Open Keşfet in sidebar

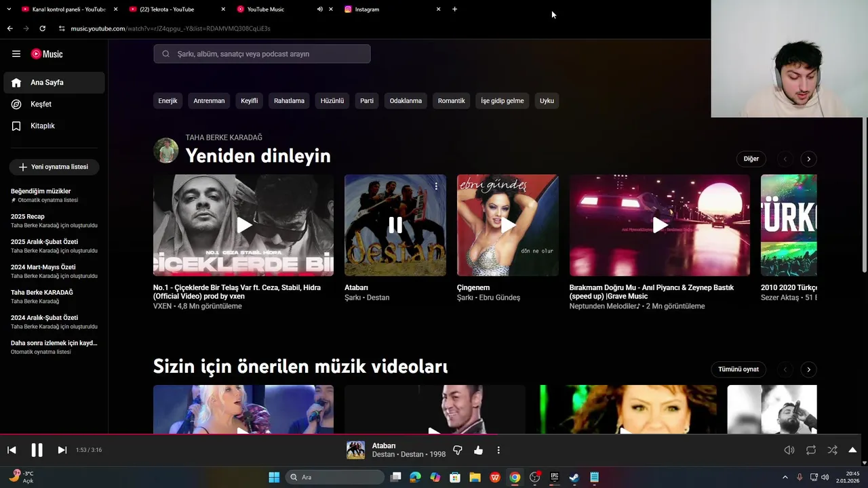coord(54,104)
